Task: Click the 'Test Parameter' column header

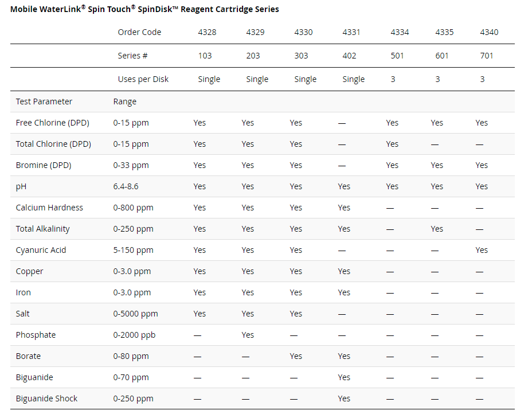Action: pos(44,101)
